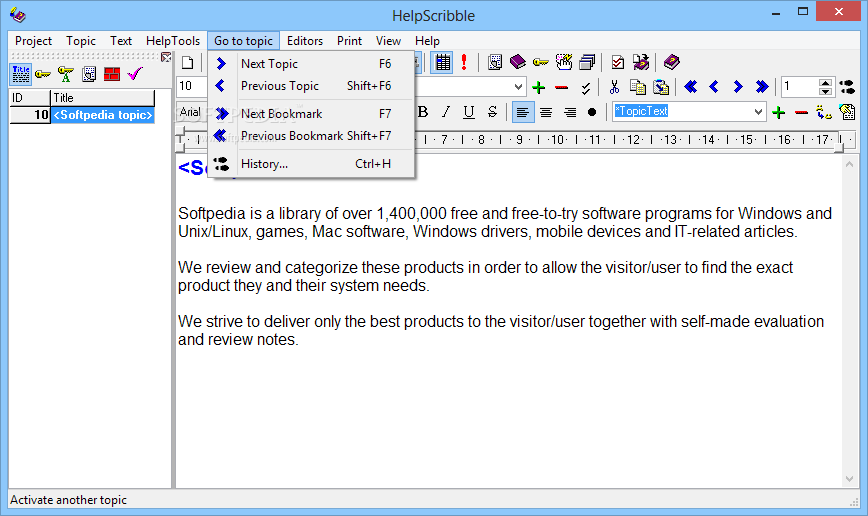Image resolution: width=868 pixels, height=516 pixels.
Task: Click the Next Topic right arrow in toolbar
Action: coord(737,86)
